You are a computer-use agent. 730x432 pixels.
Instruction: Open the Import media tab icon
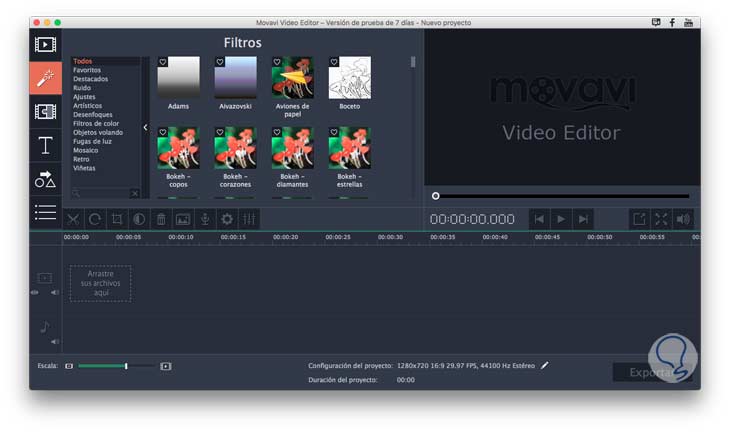(45, 45)
